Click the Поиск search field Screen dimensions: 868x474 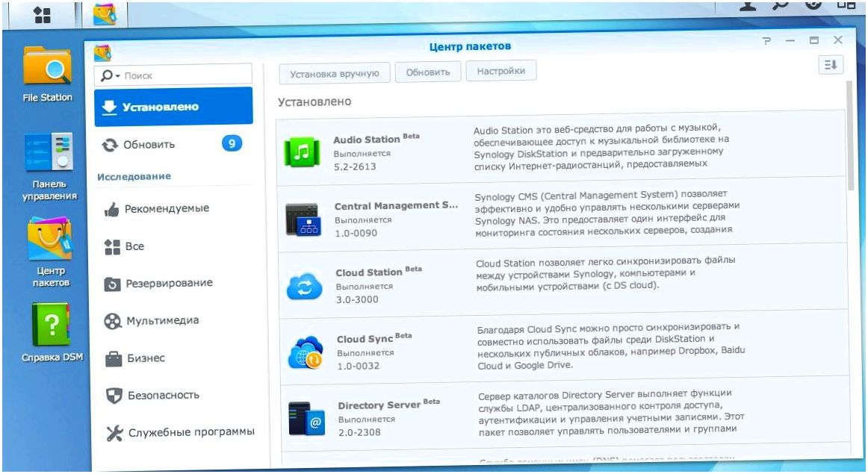coord(173,75)
